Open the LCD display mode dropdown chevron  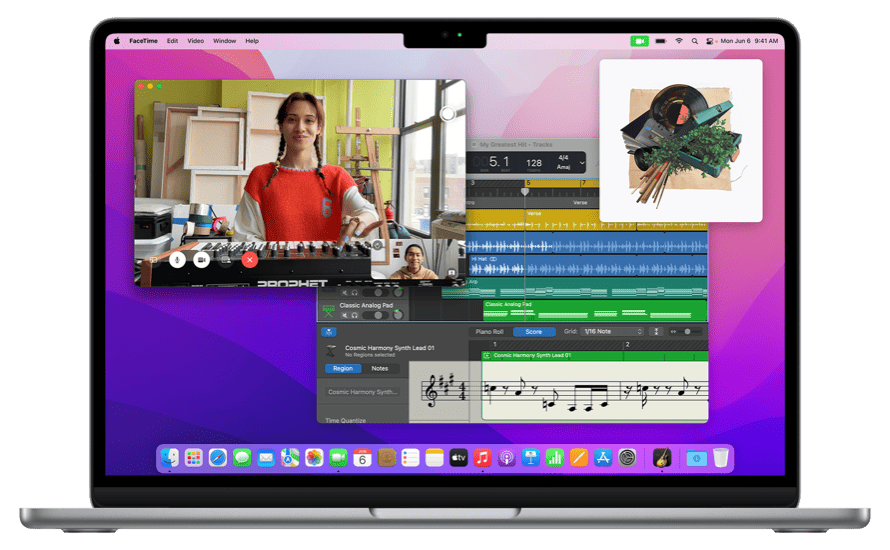tap(581, 162)
